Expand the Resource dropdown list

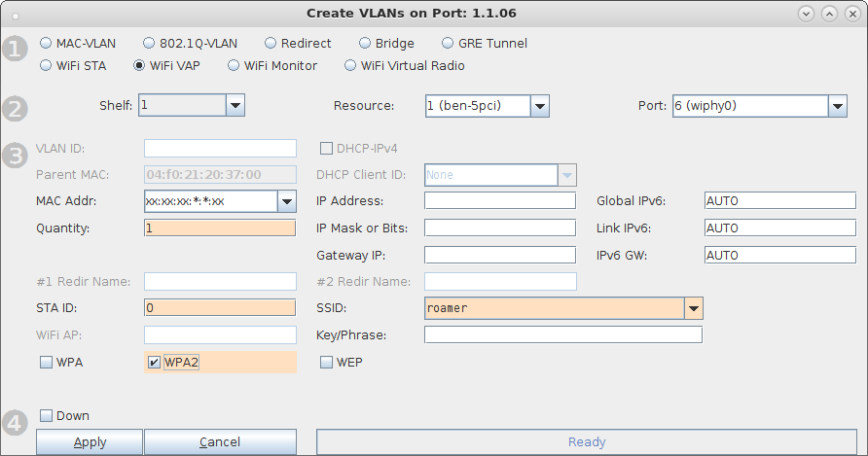[x=540, y=105]
